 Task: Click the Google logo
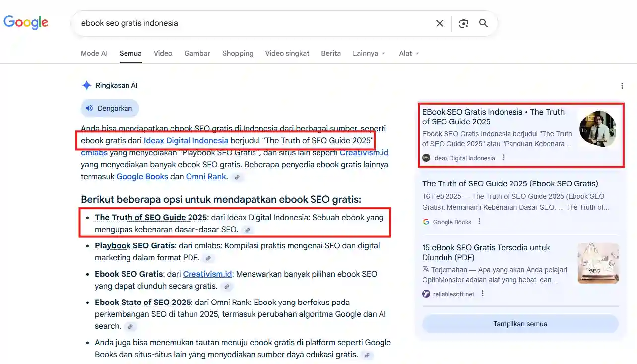coord(26,22)
